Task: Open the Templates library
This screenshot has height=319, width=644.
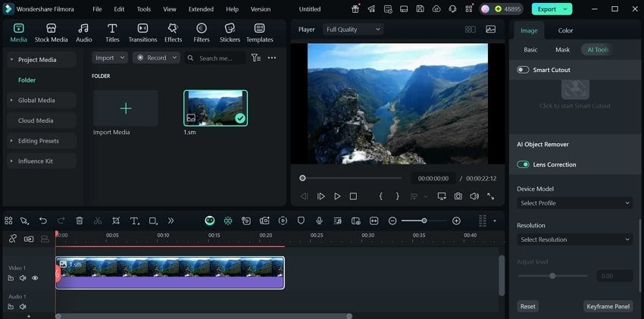Action: click(x=260, y=33)
